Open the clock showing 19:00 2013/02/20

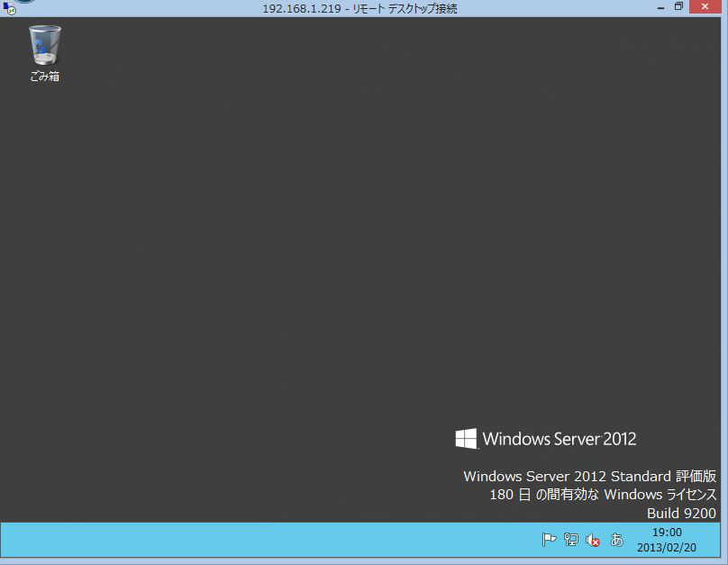point(667,540)
